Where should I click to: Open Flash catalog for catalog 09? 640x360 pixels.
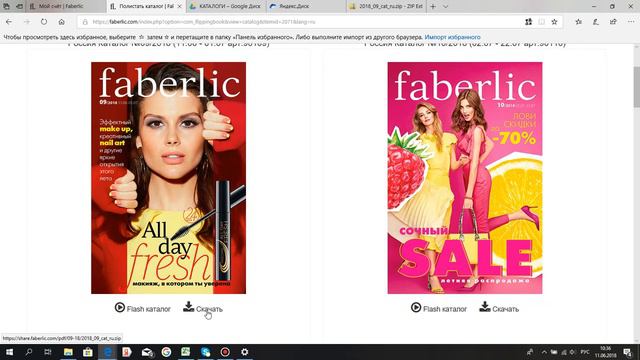[x=149, y=309]
